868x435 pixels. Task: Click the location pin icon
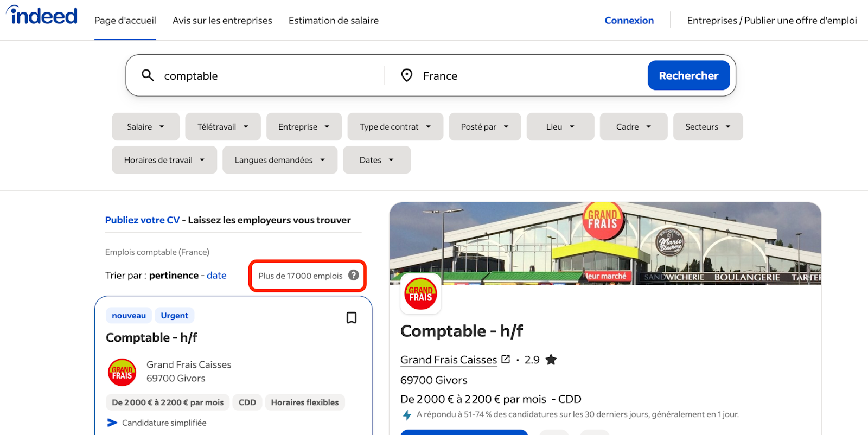(406, 75)
